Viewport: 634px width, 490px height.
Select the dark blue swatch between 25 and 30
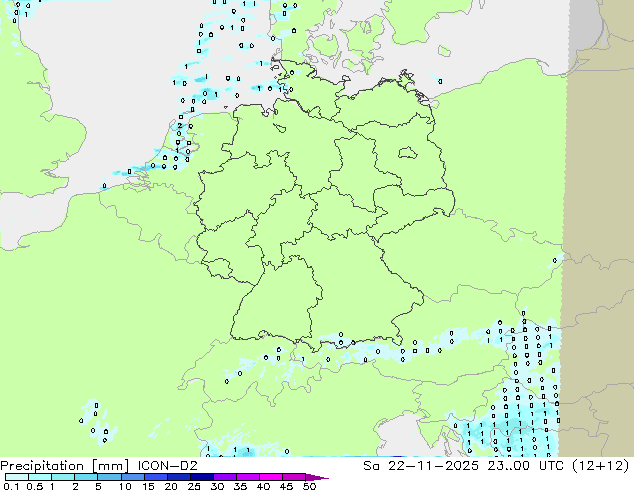(x=202, y=477)
